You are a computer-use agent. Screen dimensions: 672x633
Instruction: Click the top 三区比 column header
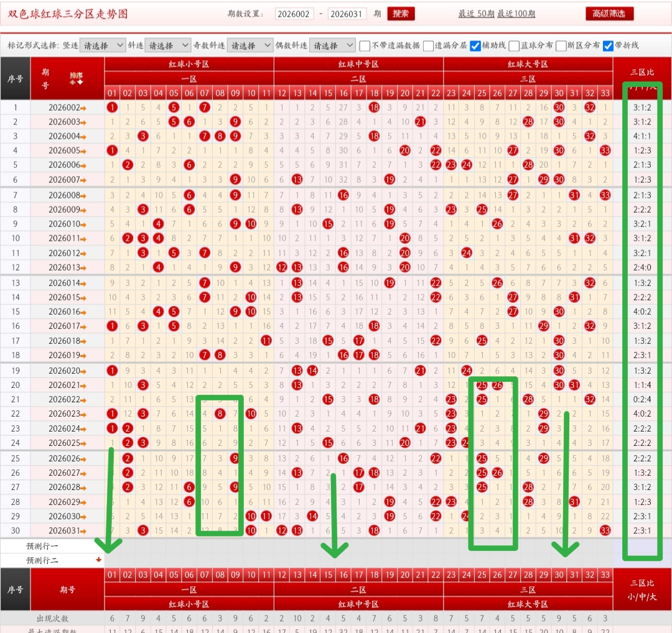642,72
